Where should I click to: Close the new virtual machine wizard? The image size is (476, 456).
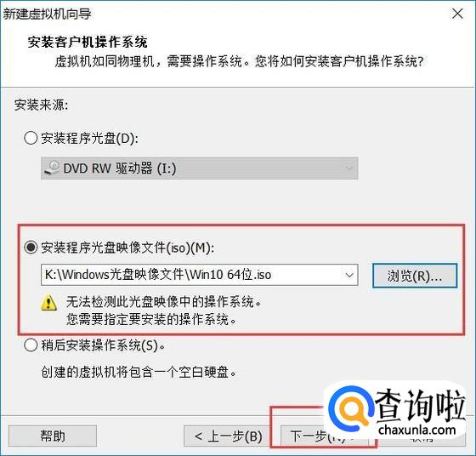(457, 14)
